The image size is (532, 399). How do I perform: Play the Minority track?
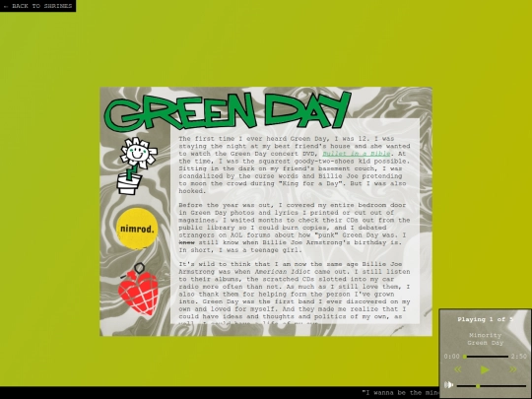(x=485, y=369)
